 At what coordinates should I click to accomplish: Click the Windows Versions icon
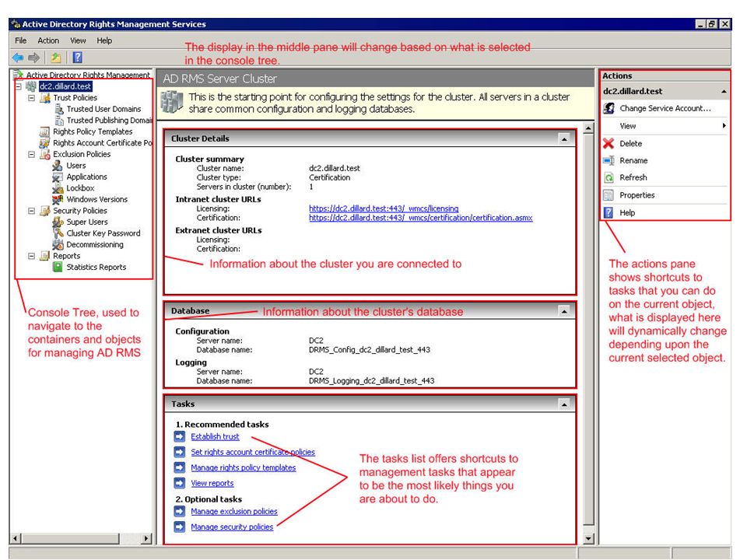point(58,199)
